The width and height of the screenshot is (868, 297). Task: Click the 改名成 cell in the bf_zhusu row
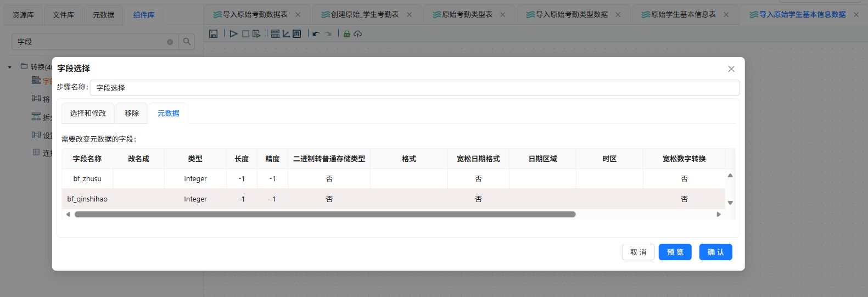[x=138, y=179]
